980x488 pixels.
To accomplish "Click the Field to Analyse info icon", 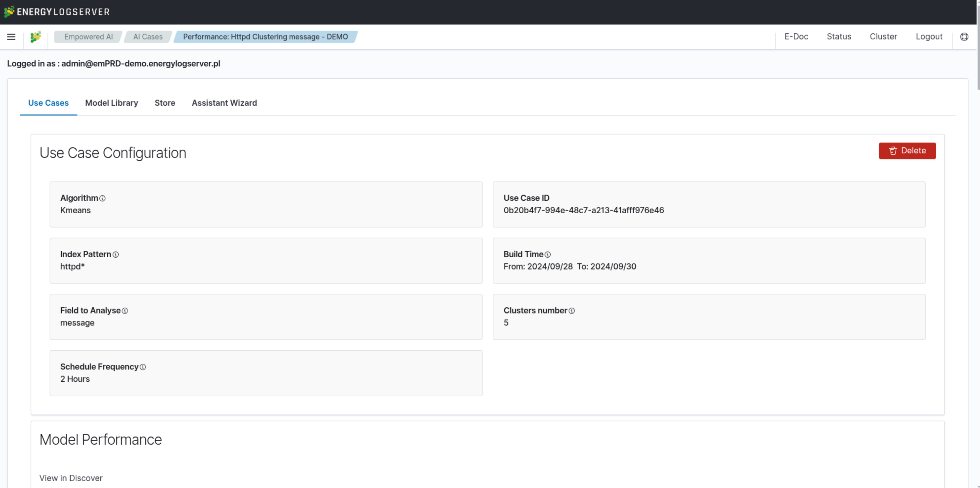I will pyautogui.click(x=125, y=311).
